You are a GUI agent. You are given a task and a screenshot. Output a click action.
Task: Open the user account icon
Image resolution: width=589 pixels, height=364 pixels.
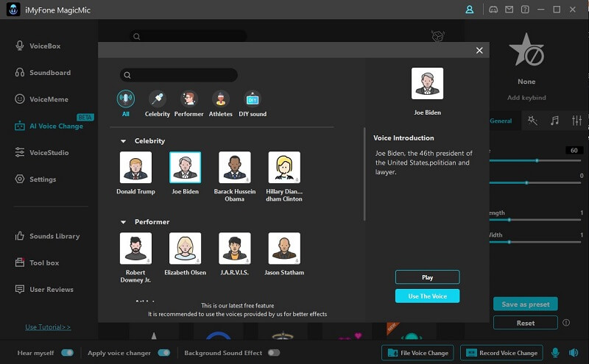470,10
